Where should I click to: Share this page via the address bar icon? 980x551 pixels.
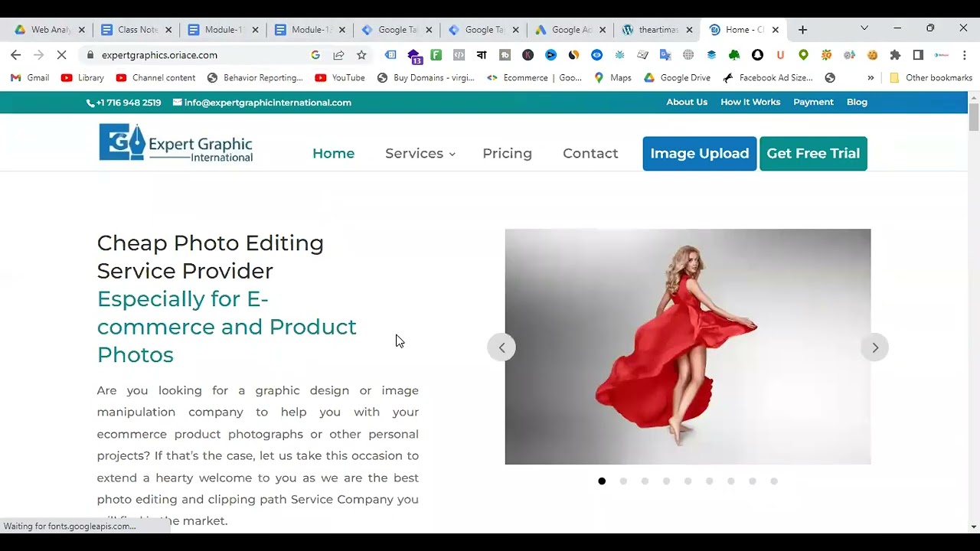point(338,55)
